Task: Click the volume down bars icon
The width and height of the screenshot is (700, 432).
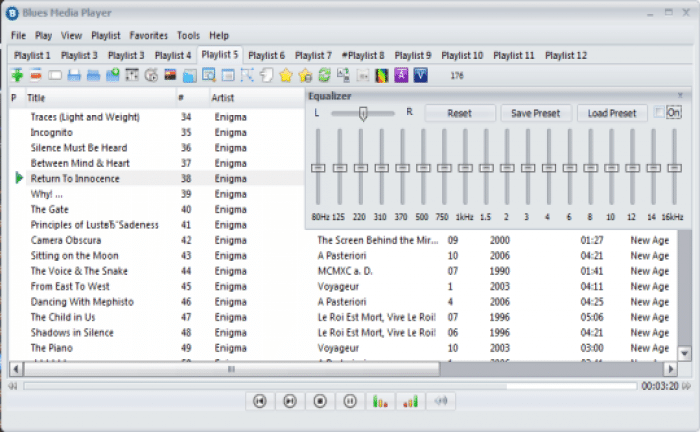Action: click(380, 401)
